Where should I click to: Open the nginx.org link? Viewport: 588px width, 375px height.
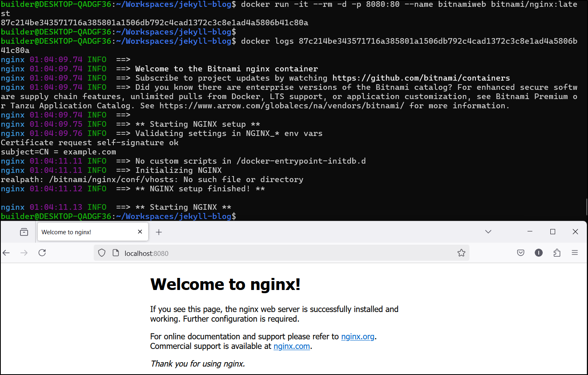[x=358, y=336]
